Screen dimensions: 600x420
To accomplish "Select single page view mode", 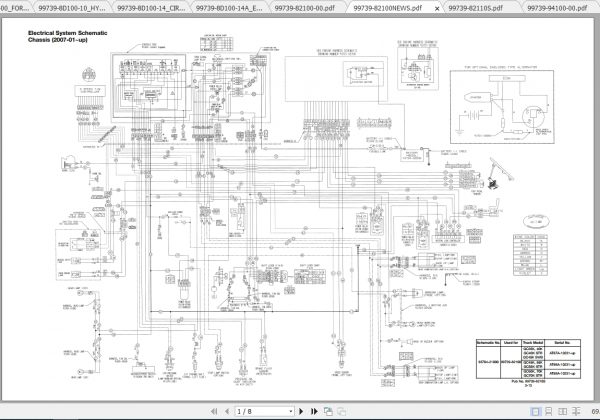I will pyautogui.click(x=535, y=412).
